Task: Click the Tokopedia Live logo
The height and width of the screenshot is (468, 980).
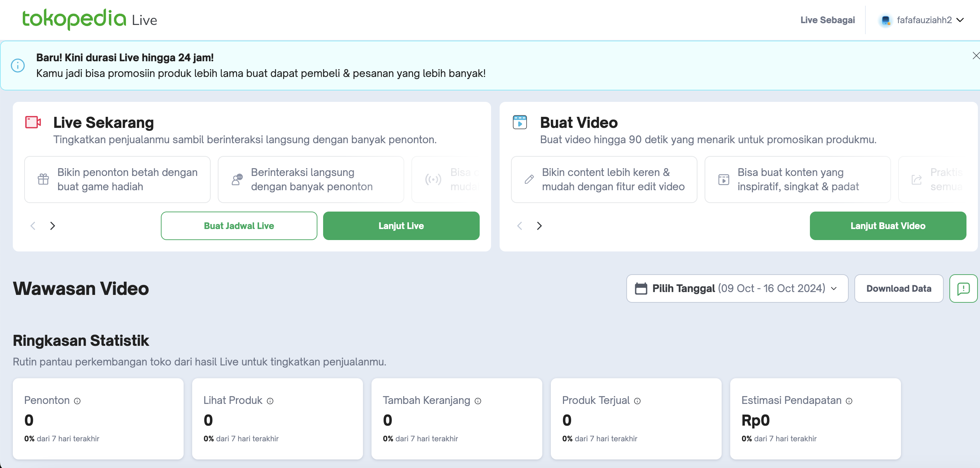Action: [x=89, y=19]
